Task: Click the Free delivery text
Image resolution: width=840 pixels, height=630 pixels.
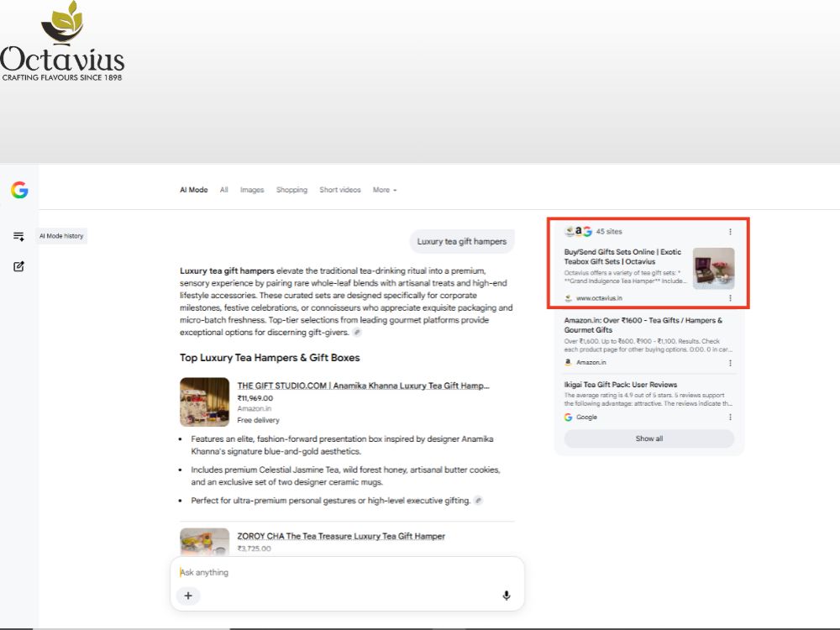Action: point(258,420)
